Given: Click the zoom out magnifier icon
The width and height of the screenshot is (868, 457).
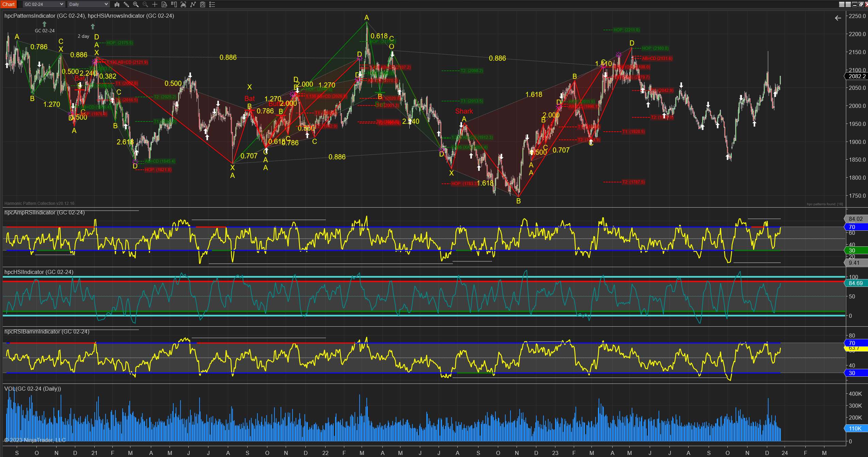Looking at the screenshot, I should click(x=145, y=4).
